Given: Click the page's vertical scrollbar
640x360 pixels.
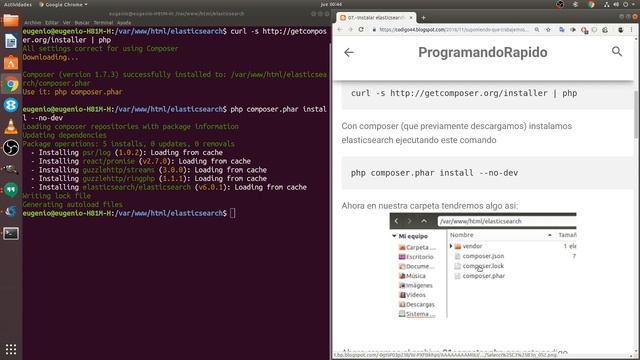Looking at the screenshot, I should [636, 114].
